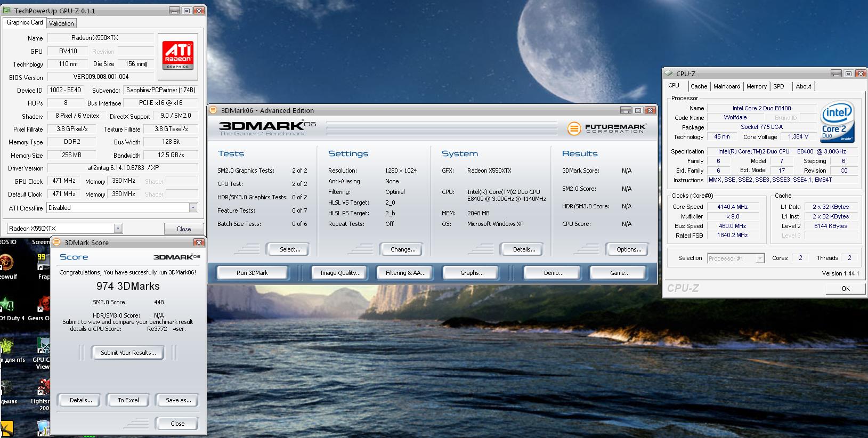Open the Beowulf desktop icon
Image resolution: width=868 pixels, height=438 pixels.
tap(8, 266)
